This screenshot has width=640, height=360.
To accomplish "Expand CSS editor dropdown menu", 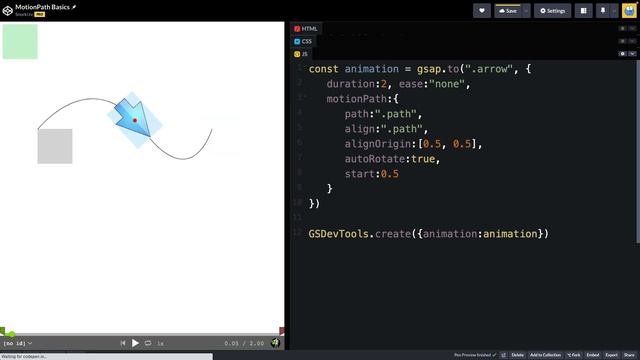I will click(x=632, y=41).
